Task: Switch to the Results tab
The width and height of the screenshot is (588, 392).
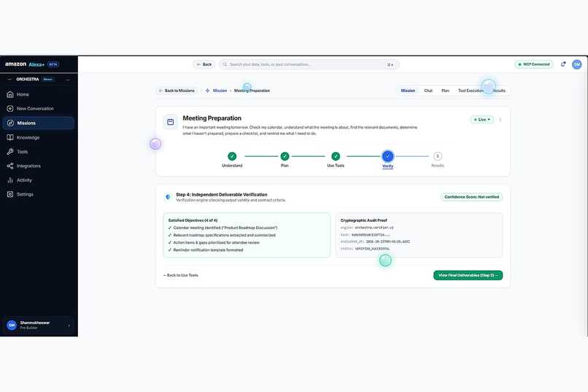Action: tap(499, 91)
